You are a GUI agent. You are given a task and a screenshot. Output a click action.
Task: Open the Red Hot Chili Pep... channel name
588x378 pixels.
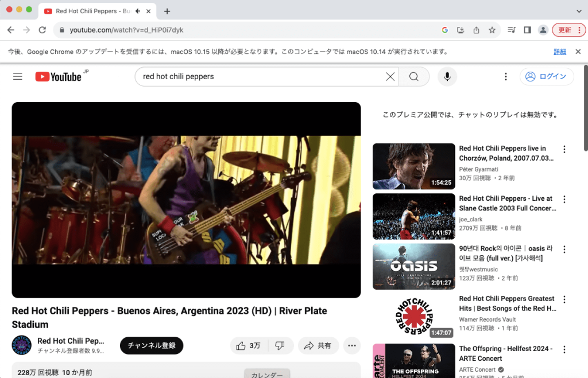(x=71, y=341)
